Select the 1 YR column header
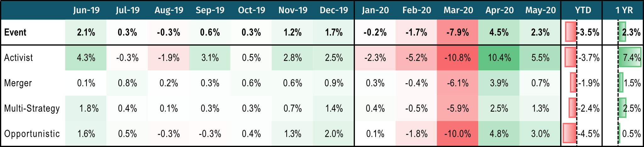Screen dimensions: 644x147 point(624,10)
